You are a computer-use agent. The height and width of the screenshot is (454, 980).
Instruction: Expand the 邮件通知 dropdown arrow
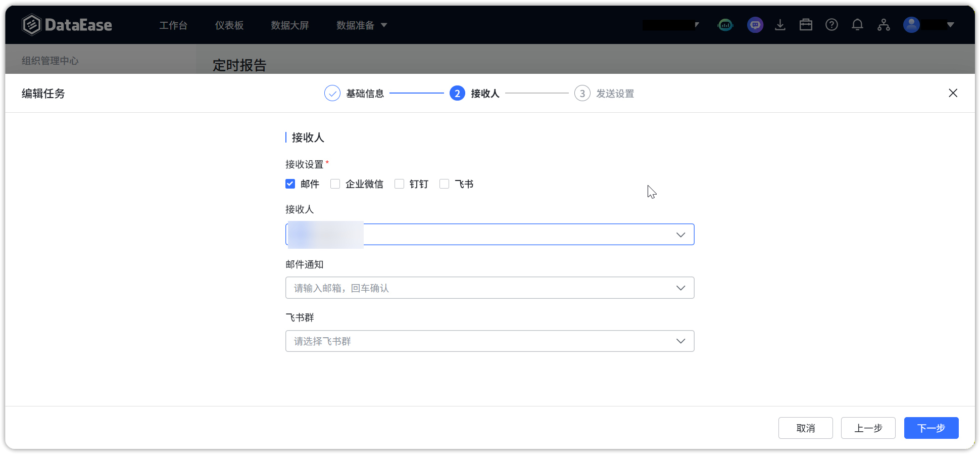tap(680, 288)
